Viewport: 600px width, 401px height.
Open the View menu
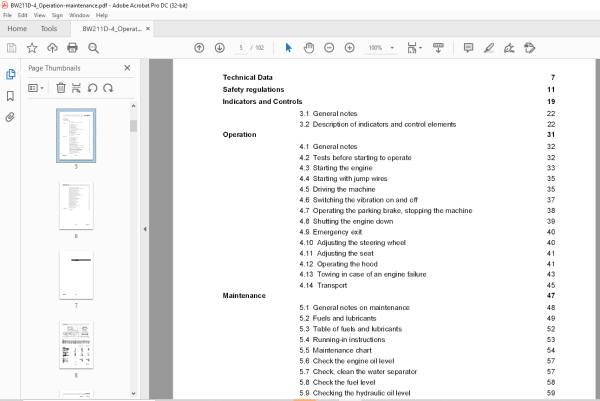point(39,15)
